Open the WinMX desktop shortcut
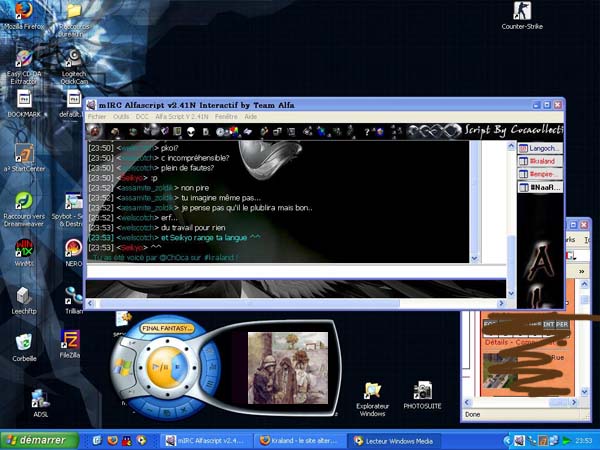600x450 pixels. 24,253
